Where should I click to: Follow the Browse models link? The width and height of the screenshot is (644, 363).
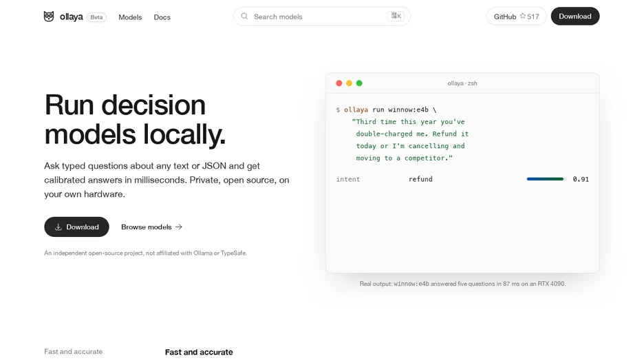pyautogui.click(x=151, y=227)
